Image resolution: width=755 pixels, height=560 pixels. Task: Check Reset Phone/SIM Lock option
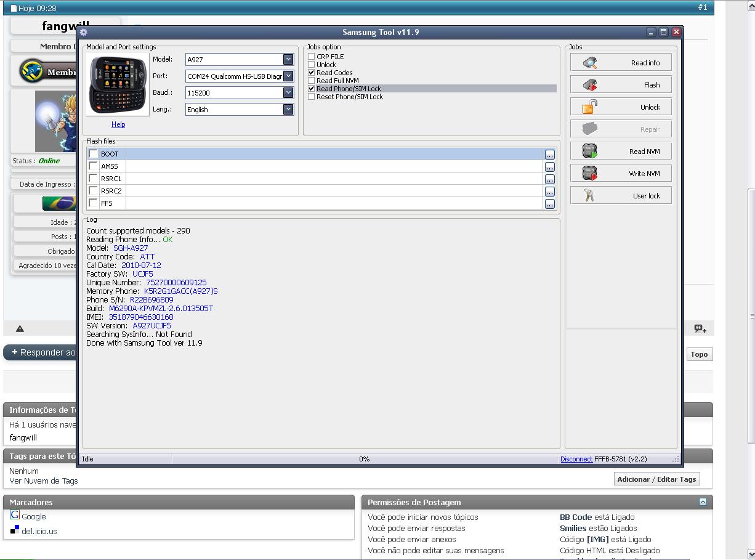pos(312,97)
